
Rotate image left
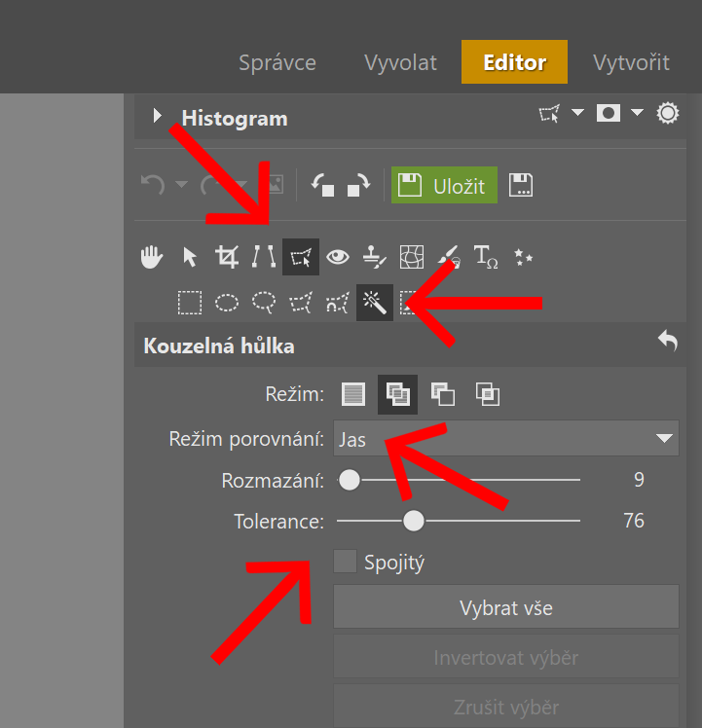tap(323, 185)
